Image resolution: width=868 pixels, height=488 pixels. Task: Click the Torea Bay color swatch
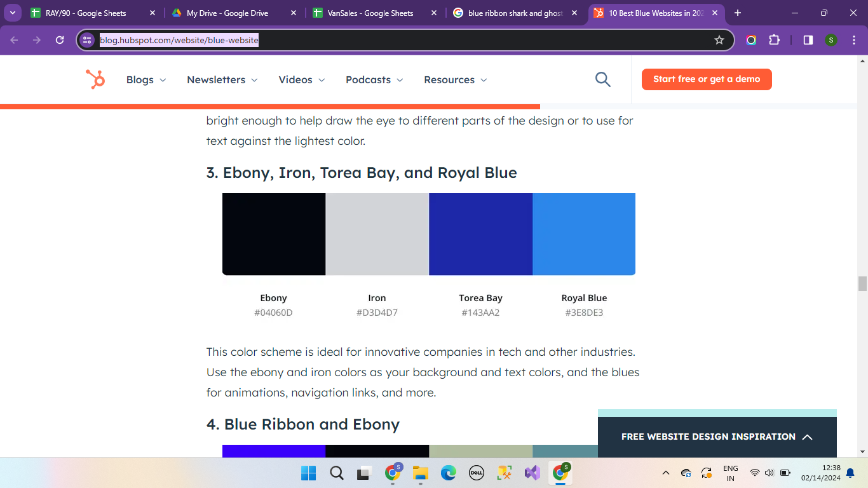click(480, 234)
